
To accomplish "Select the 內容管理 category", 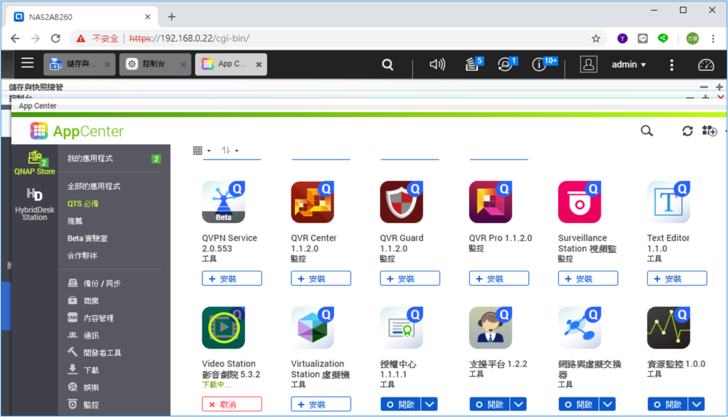I will pos(91,318).
